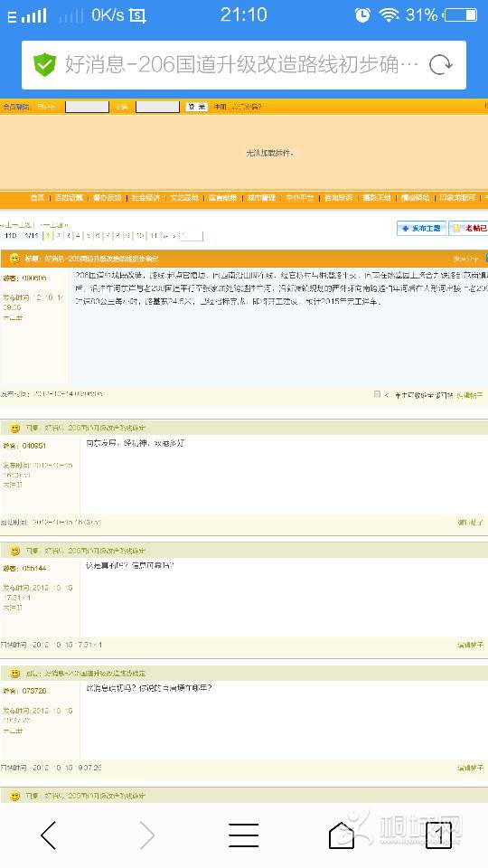Open the tab switcher showing 1 tab
Screen dimensions: 488x868
pos(438,835)
